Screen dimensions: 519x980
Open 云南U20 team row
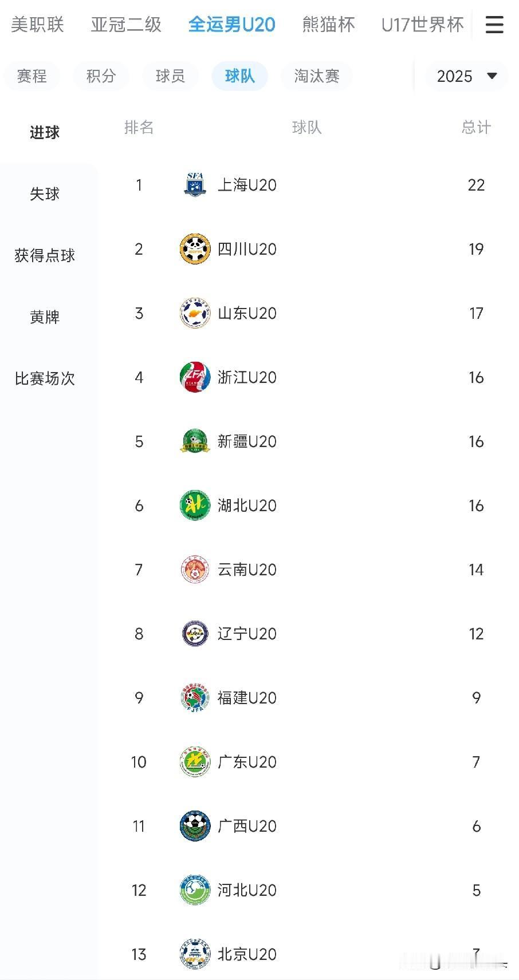[x=308, y=570]
